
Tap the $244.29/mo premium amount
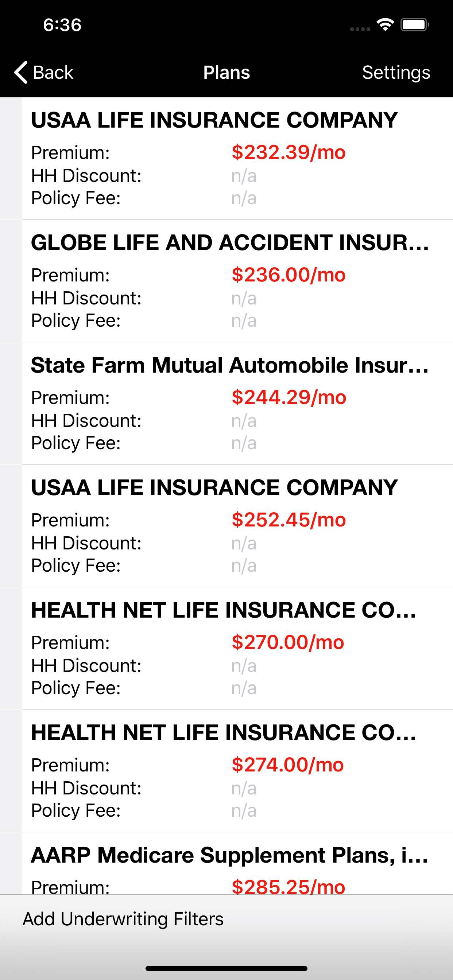(289, 397)
